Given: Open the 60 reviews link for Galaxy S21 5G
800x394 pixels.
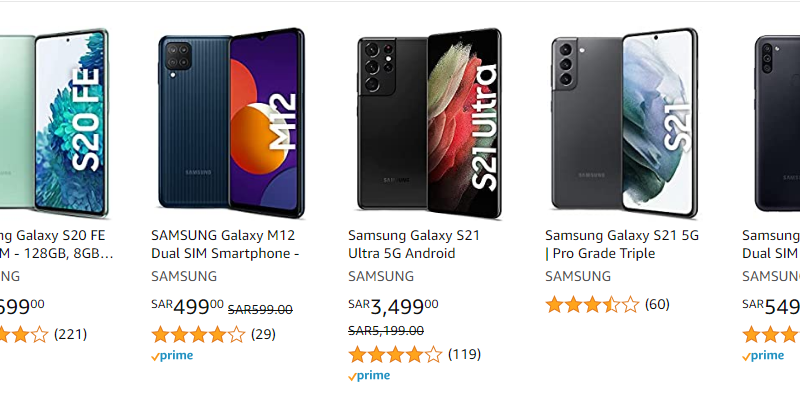Looking at the screenshot, I should tap(657, 305).
